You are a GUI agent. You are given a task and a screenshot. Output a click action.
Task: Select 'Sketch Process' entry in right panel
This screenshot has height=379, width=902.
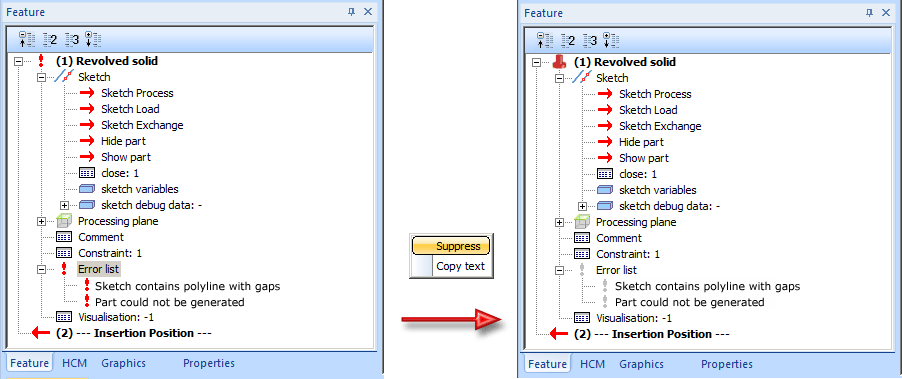click(x=655, y=94)
